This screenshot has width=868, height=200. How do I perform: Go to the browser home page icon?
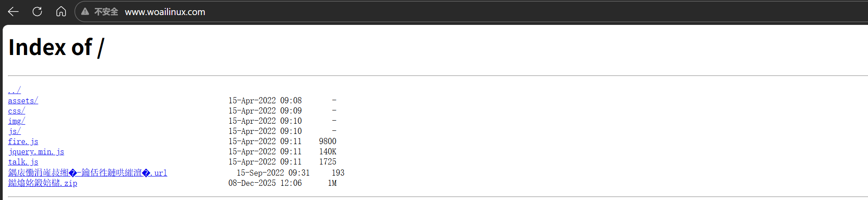(x=61, y=12)
